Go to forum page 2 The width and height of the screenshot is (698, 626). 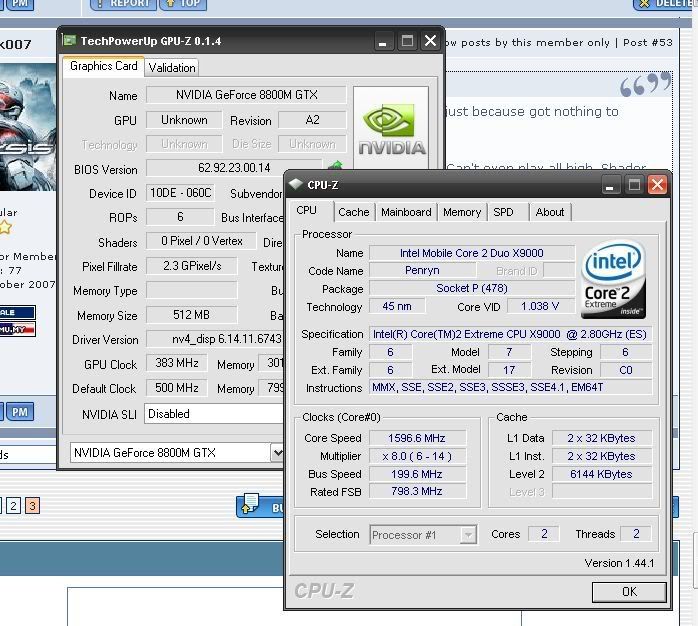point(13,506)
